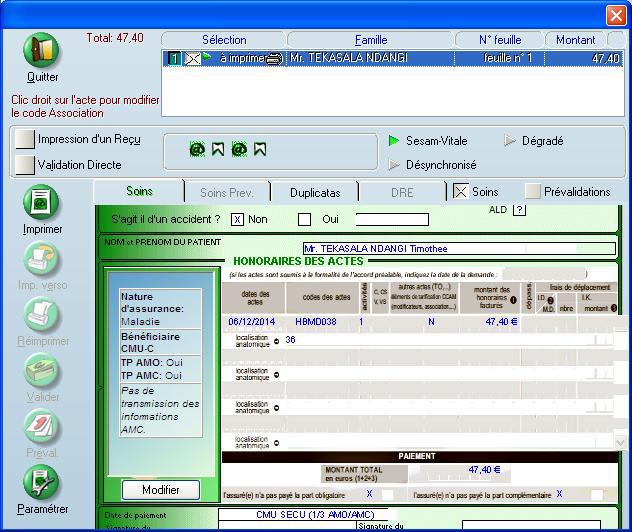The width and height of the screenshot is (632, 532).
Task: Click the envelope icon in selection row
Action: (194, 59)
